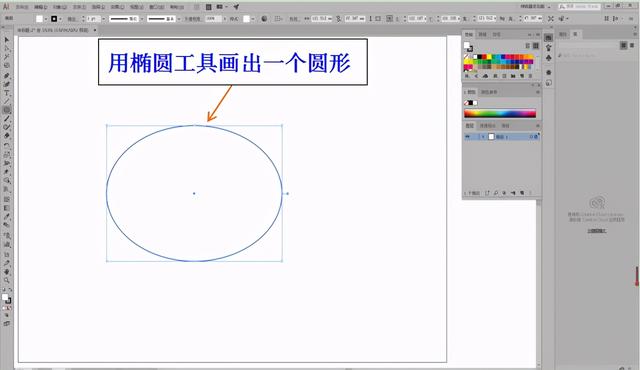The width and height of the screenshot is (640, 370).
Task: Open the Ai application logo icon
Action: tap(6, 7)
